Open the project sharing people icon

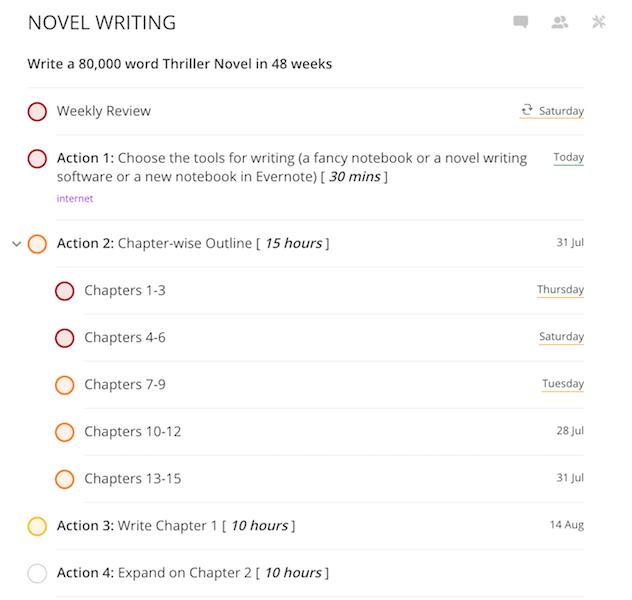tap(559, 22)
